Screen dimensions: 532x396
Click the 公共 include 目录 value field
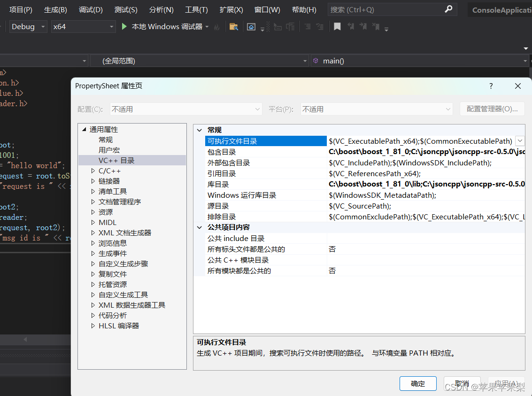[426, 238]
